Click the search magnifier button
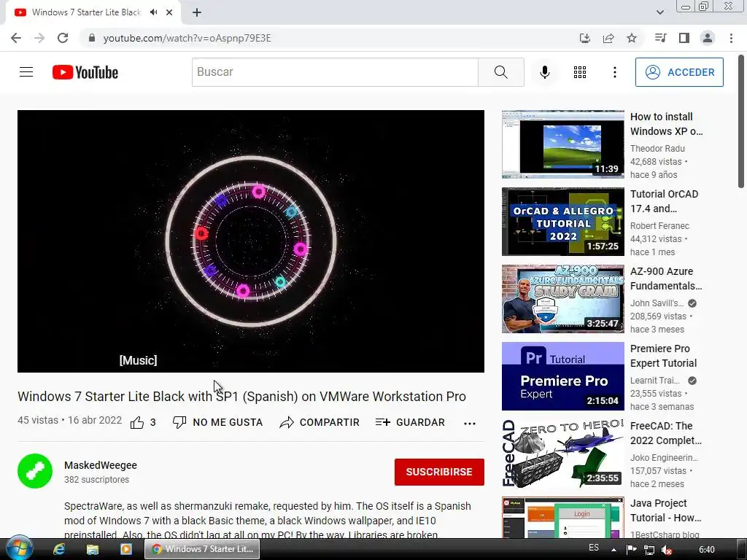 coord(500,72)
